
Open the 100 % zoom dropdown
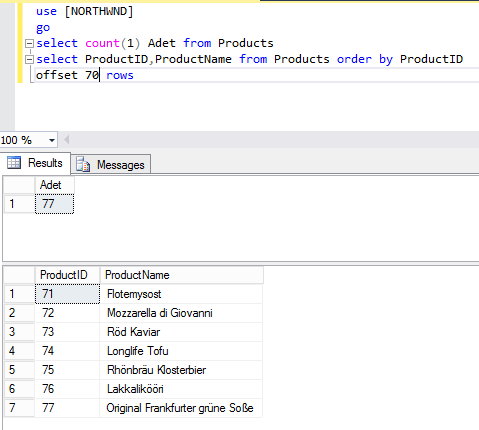52,140
